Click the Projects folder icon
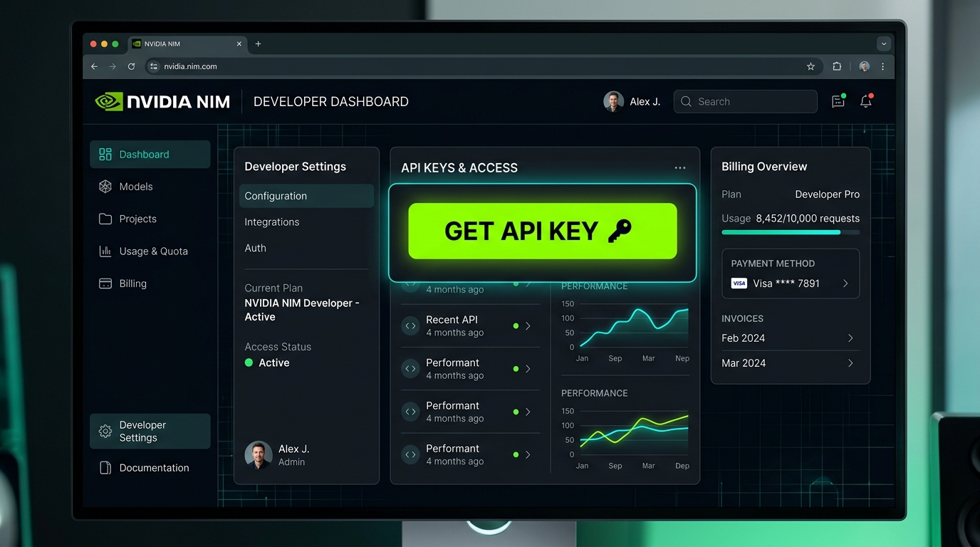980x547 pixels. tap(105, 219)
